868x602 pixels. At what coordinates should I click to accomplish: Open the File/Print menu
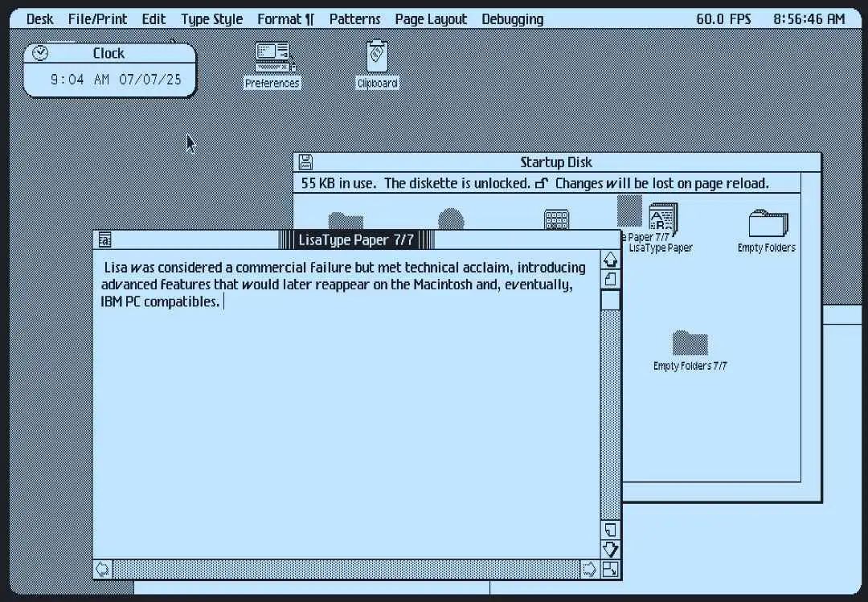coord(97,19)
